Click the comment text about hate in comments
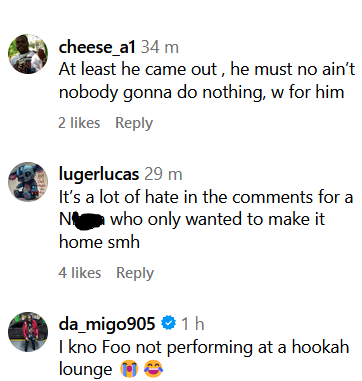The image size is (362, 381). pos(206,219)
